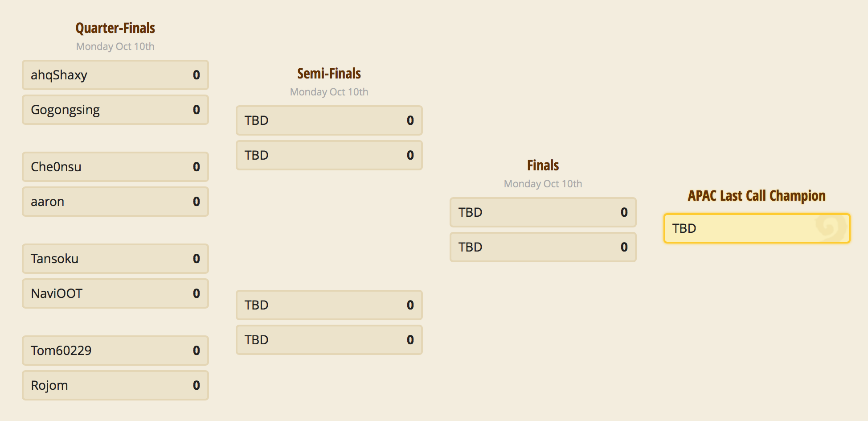
Task: Open the Semi-Finals round heading
Action: (x=329, y=74)
